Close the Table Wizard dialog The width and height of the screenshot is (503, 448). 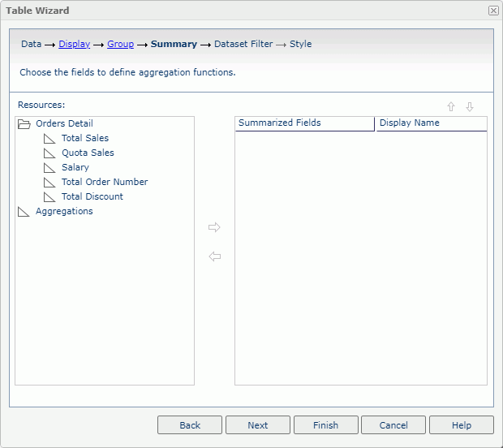pyautogui.click(x=492, y=11)
